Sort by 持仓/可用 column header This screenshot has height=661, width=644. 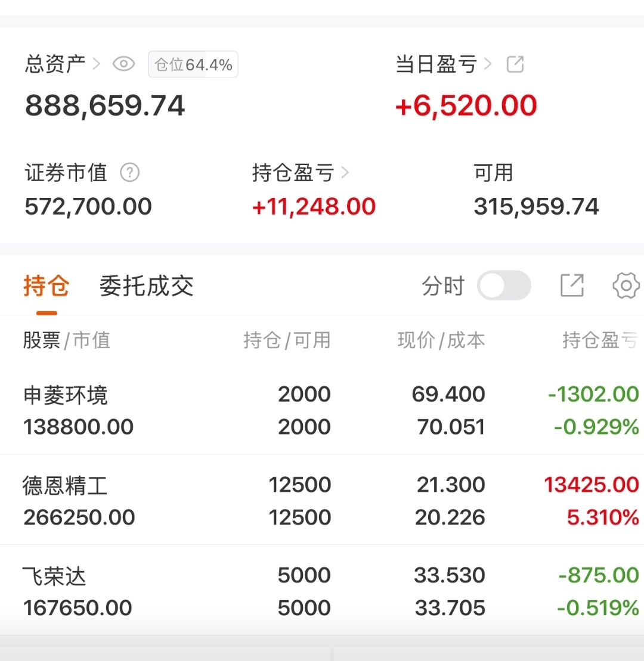click(x=287, y=340)
